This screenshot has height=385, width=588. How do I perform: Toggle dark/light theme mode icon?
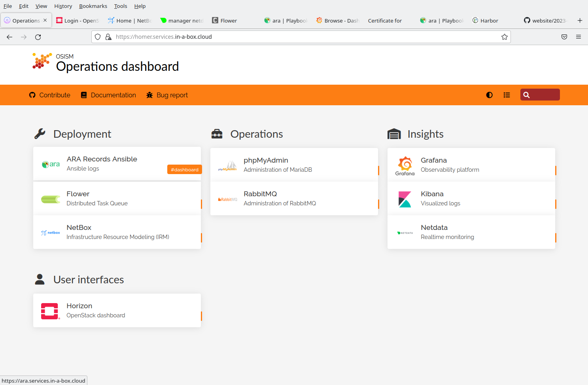click(489, 95)
